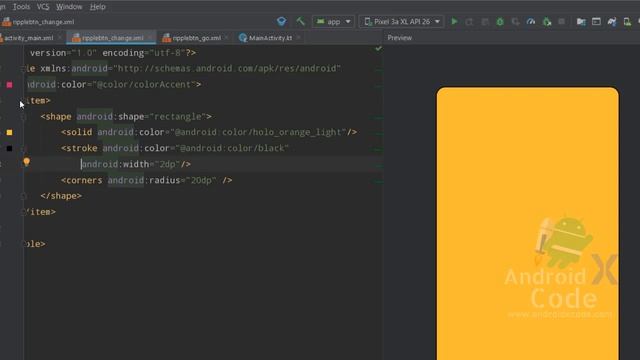640x360 pixels.
Task: Toggle the fold marker at closing item tag
Action: 23,212
